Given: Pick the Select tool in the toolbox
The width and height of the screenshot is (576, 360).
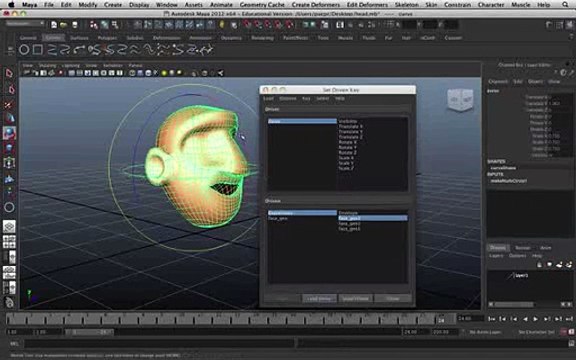Looking at the screenshot, I should tap(9, 73).
